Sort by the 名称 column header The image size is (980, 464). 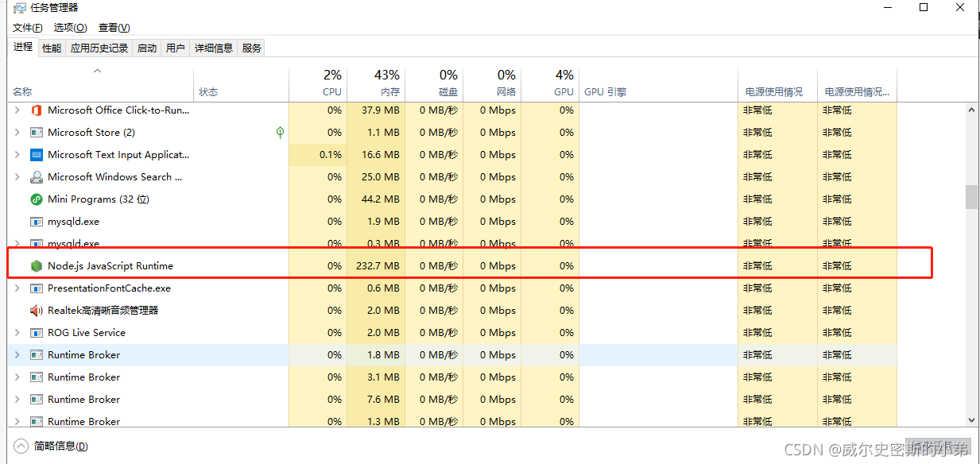[101, 83]
